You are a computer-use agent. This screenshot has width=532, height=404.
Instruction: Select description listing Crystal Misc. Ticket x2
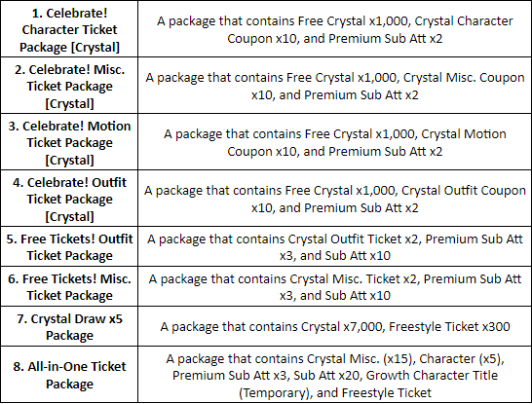(335, 287)
